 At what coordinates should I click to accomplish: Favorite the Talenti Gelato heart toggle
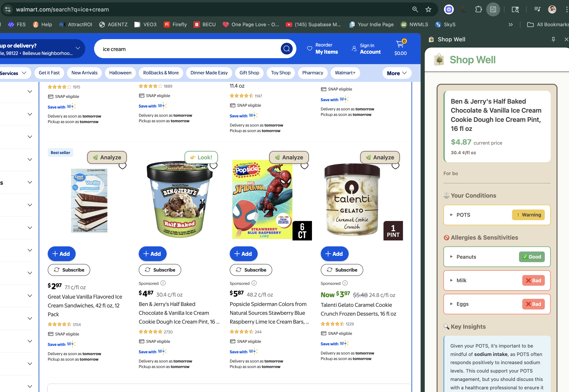click(395, 166)
